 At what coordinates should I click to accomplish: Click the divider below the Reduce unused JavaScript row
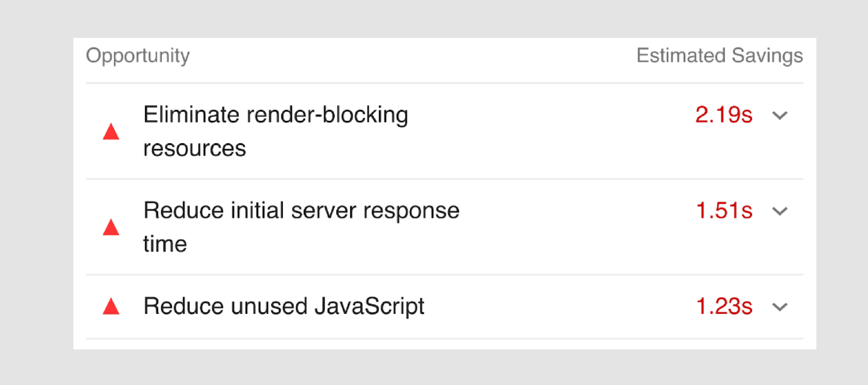444,339
